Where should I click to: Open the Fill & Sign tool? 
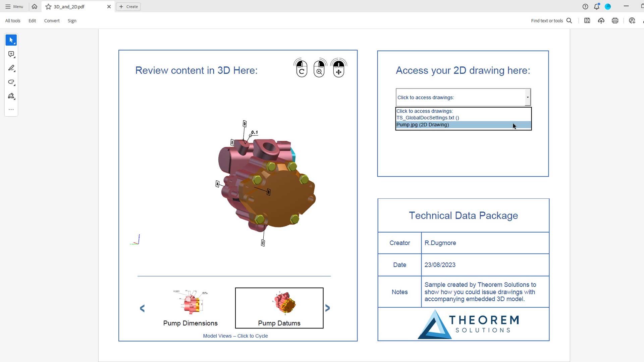(x=11, y=96)
